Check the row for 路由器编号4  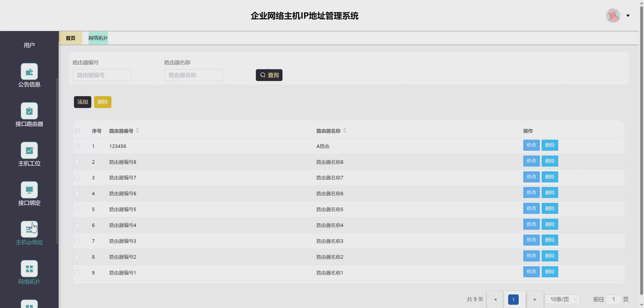[77, 225]
